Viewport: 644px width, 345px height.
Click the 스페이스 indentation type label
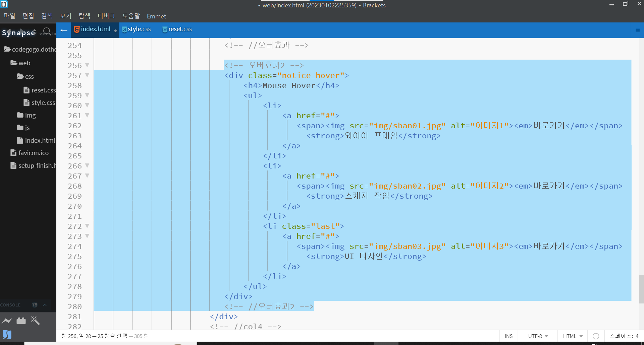click(x=622, y=336)
